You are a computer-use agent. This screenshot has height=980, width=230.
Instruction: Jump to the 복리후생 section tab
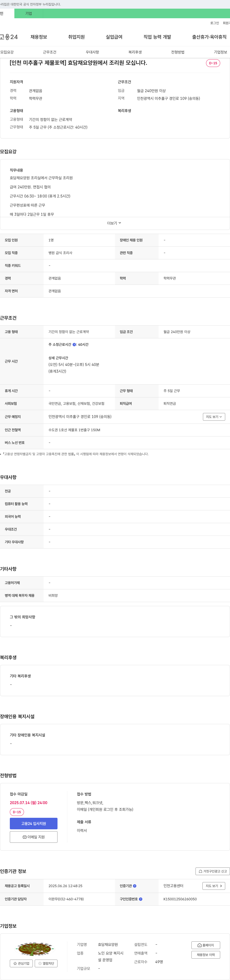[x=135, y=52]
